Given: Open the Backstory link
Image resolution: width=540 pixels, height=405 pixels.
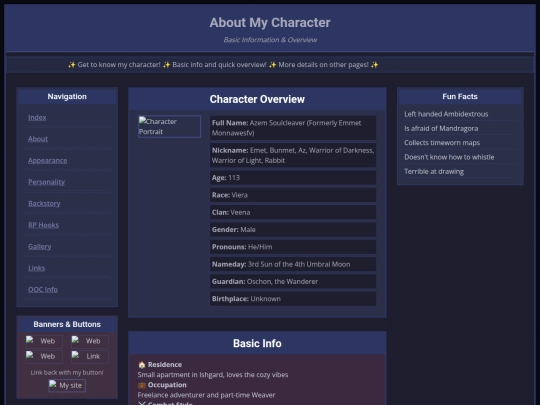Looking at the screenshot, I should pos(44,204).
